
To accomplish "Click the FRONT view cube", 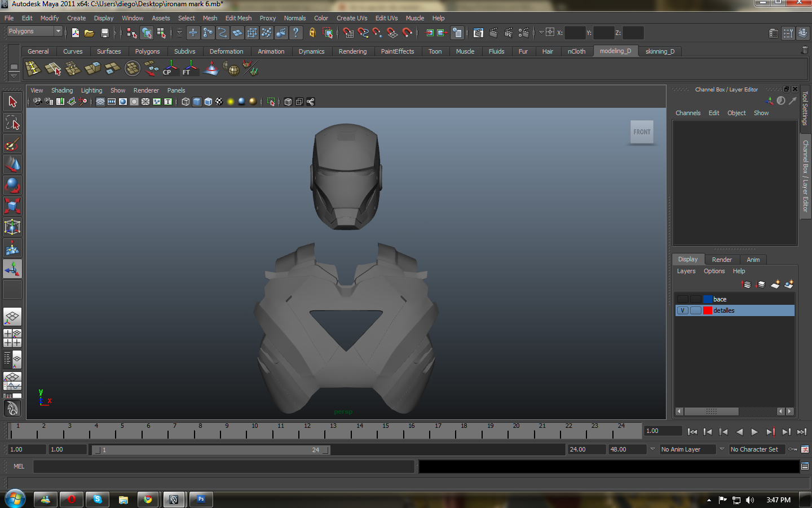I will click(642, 132).
